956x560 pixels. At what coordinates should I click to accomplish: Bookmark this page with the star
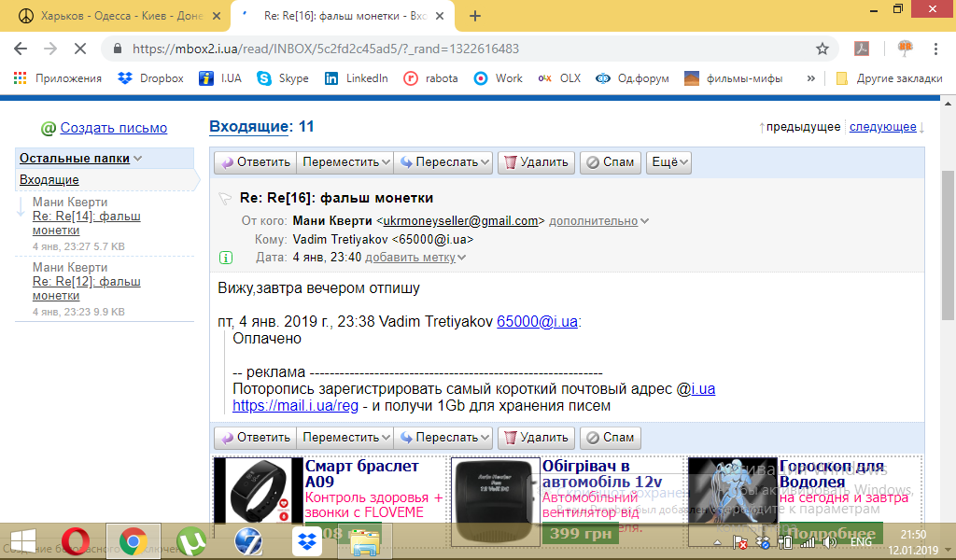822,49
